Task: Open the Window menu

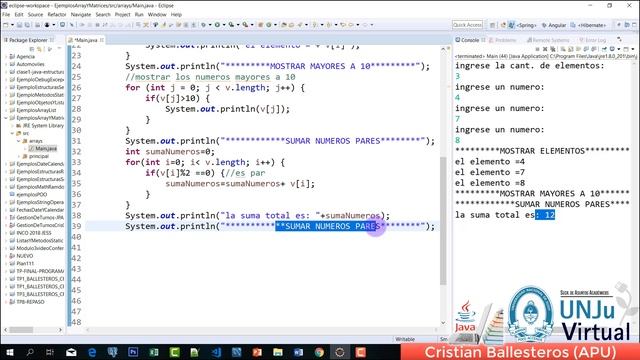Action: 157,14
